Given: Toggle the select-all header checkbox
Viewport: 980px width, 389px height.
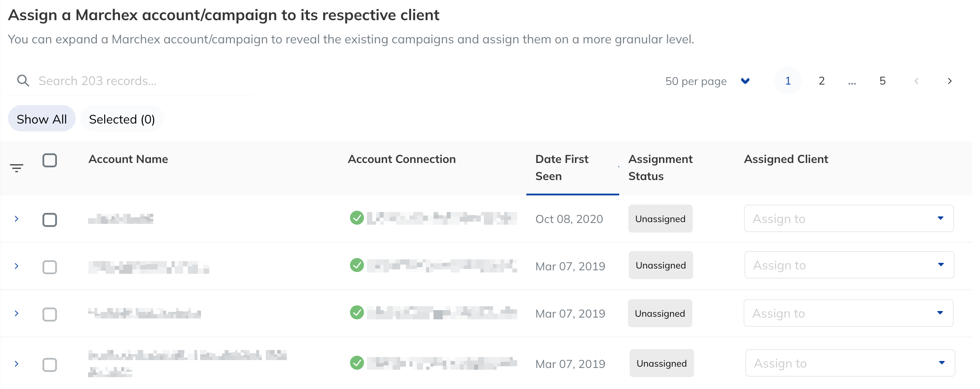Looking at the screenshot, I should [50, 160].
